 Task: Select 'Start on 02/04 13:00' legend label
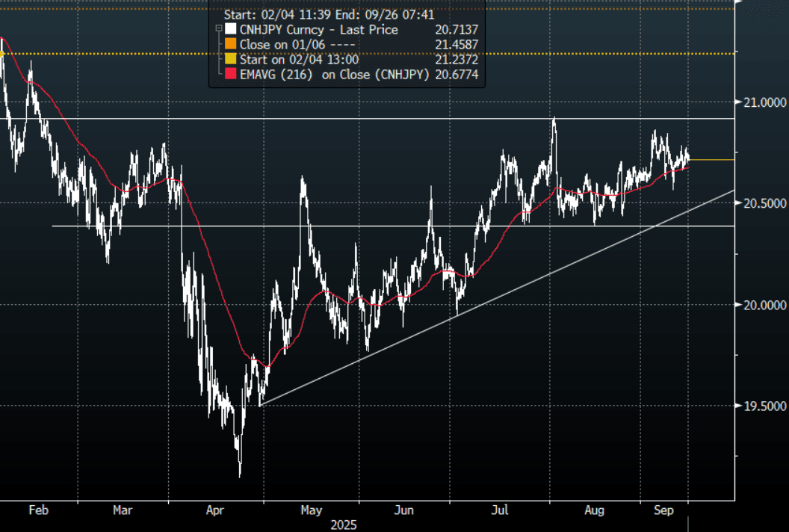pos(299,59)
